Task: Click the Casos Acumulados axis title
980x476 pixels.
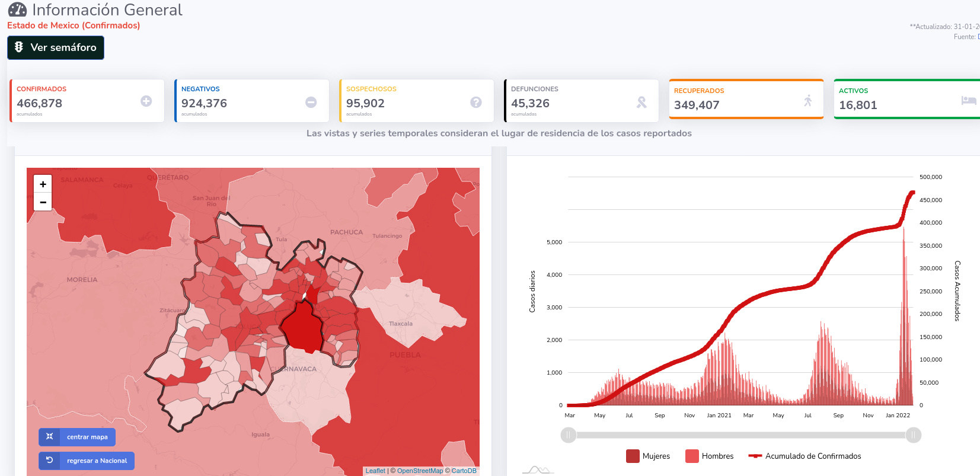Action: pos(957,291)
